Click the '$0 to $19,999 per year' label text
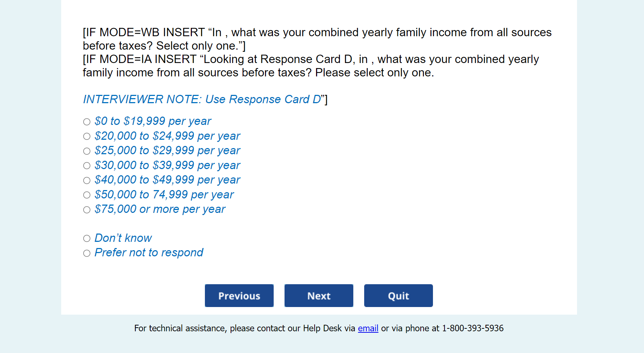 click(x=153, y=121)
